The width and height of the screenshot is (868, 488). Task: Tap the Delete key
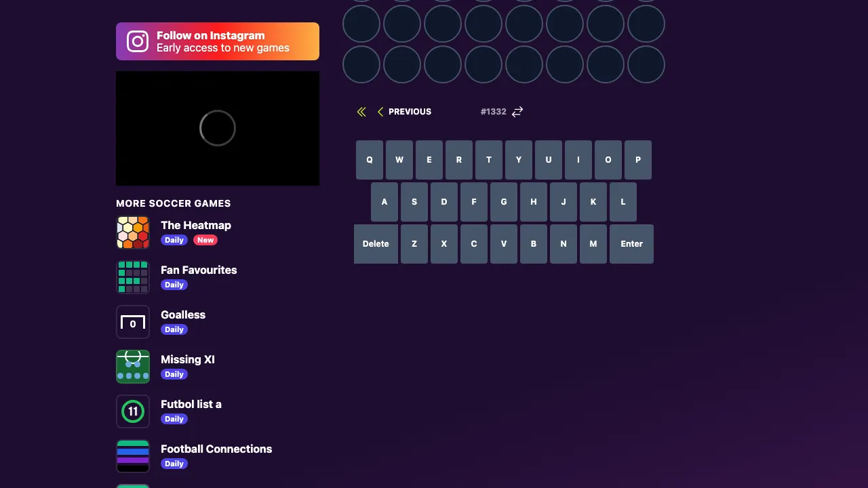coord(376,244)
